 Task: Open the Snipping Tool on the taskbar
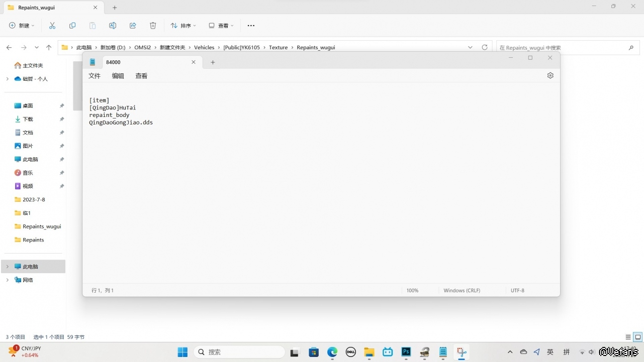[x=462, y=352]
